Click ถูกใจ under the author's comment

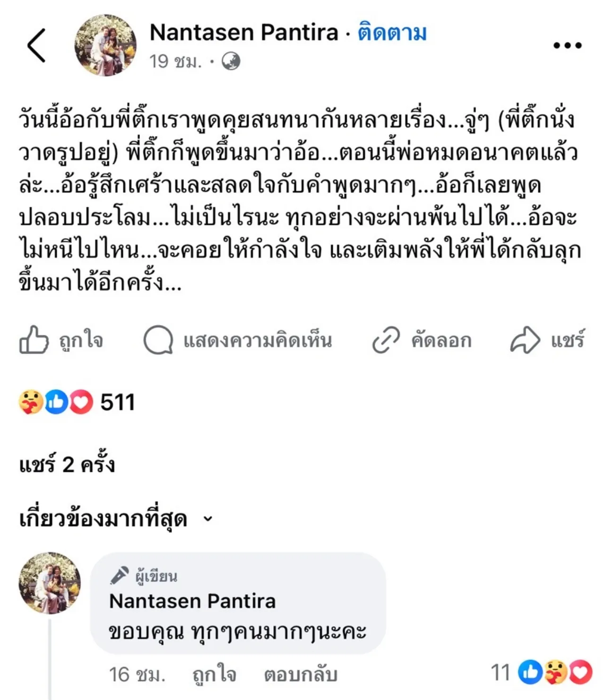[x=214, y=674]
